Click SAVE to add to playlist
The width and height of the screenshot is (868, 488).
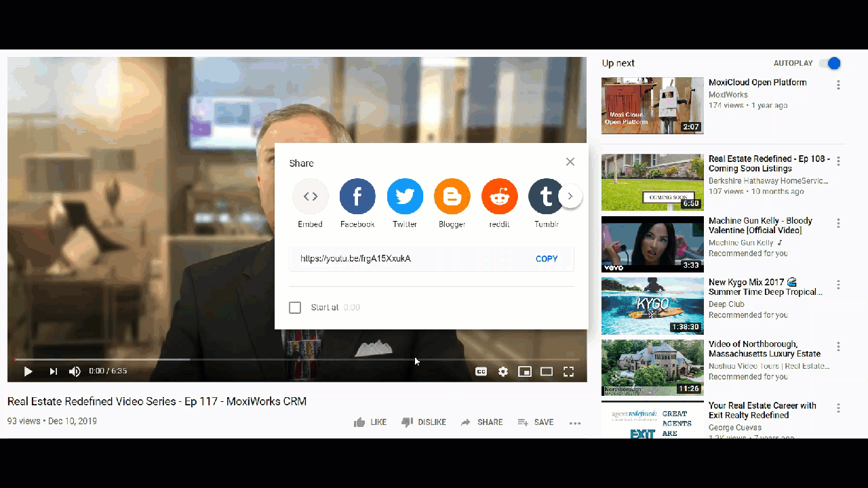pyautogui.click(x=536, y=422)
